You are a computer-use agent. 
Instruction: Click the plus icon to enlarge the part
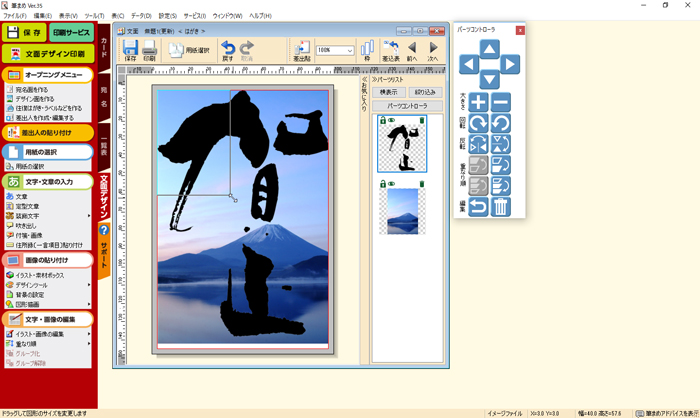(479, 102)
